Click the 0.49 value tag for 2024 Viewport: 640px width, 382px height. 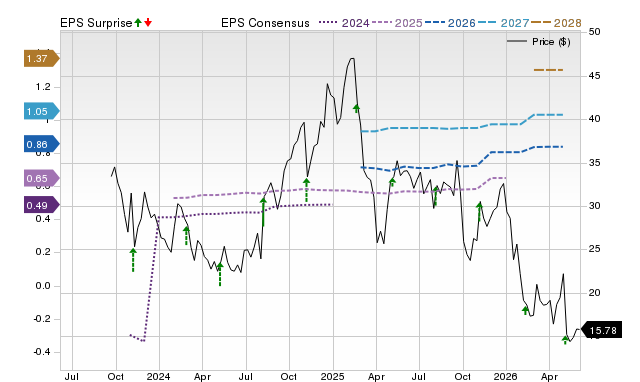pyautogui.click(x=42, y=205)
